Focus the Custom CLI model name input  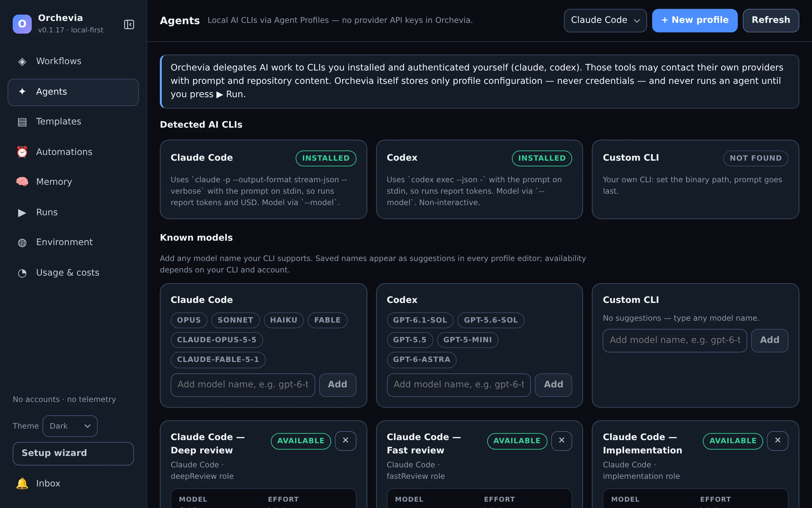pos(675,340)
